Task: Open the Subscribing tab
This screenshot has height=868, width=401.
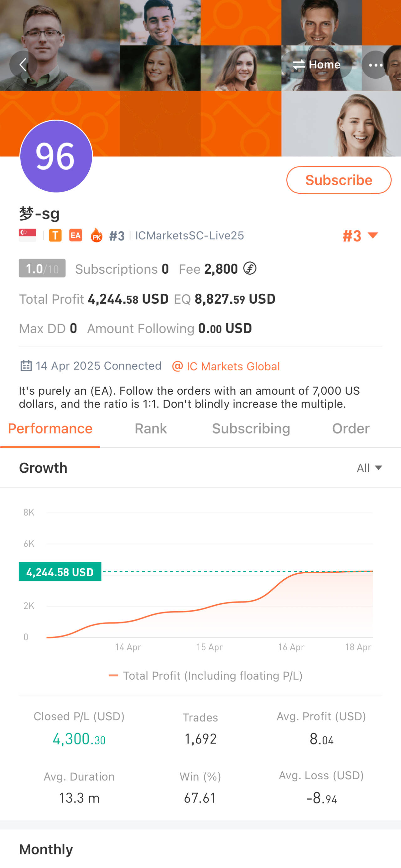Action: 251,429
